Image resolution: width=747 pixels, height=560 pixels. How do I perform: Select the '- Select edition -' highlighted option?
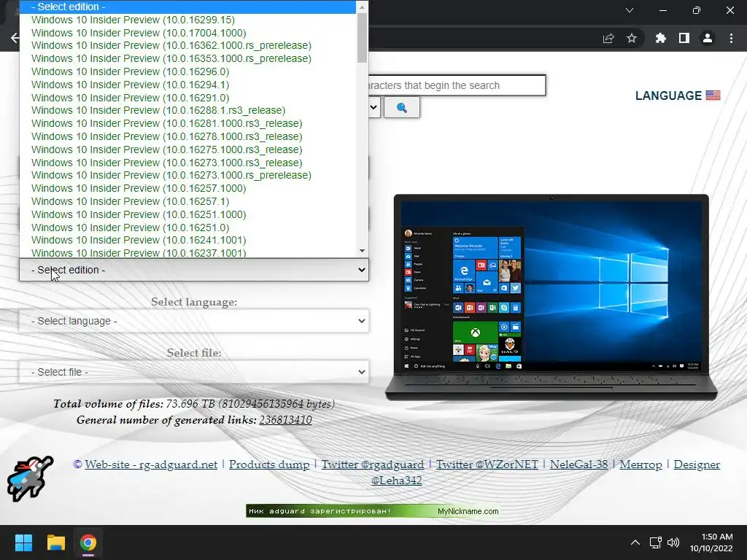pyautogui.click(x=187, y=7)
